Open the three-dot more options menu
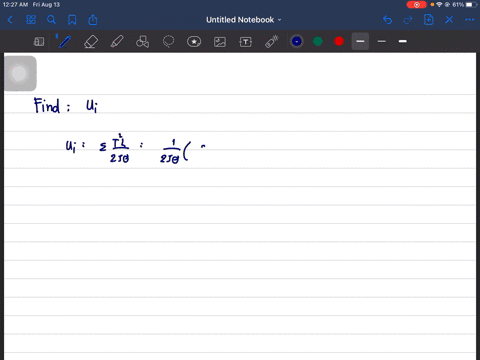 pyautogui.click(x=470, y=20)
